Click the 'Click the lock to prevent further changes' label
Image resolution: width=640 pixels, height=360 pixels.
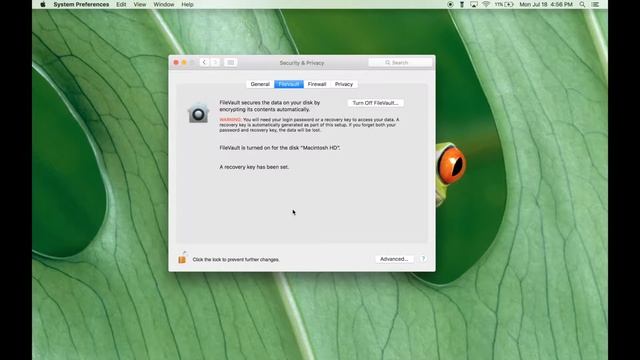(236, 260)
